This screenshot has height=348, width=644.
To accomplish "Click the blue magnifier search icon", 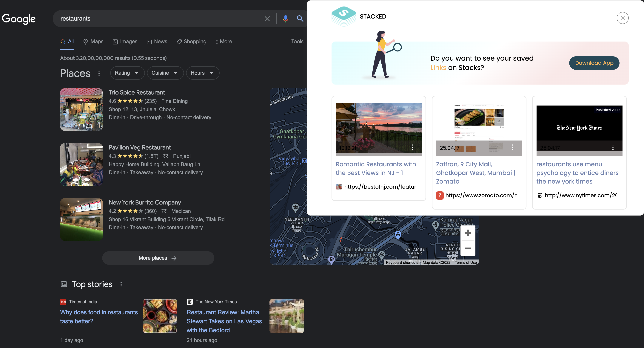I will coord(300,19).
